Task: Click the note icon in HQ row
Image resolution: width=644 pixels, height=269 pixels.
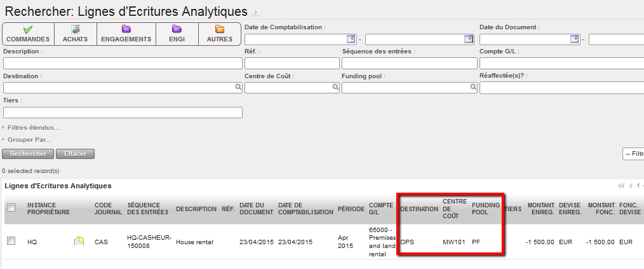Action: [x=79, y=241]
